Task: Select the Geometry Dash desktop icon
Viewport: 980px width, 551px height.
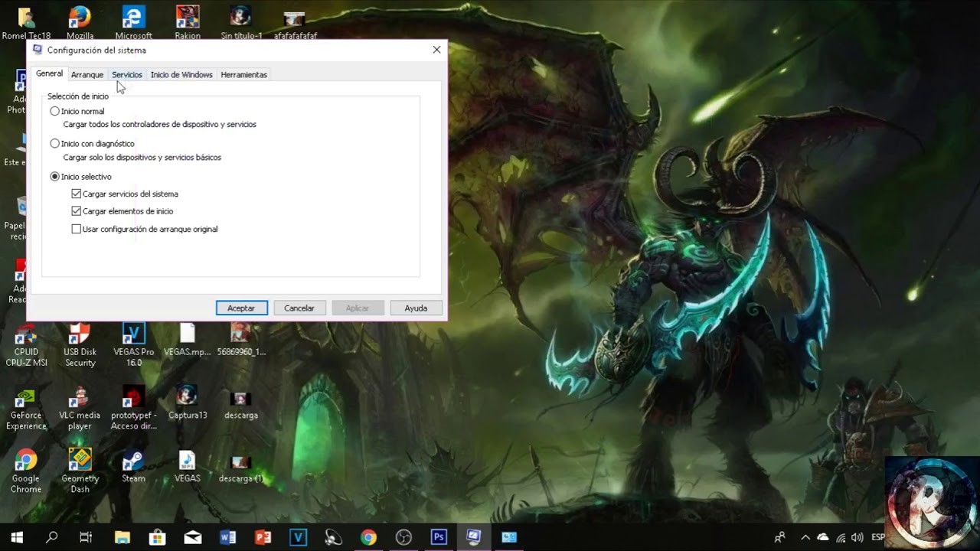Action: (x=80, y=471)
